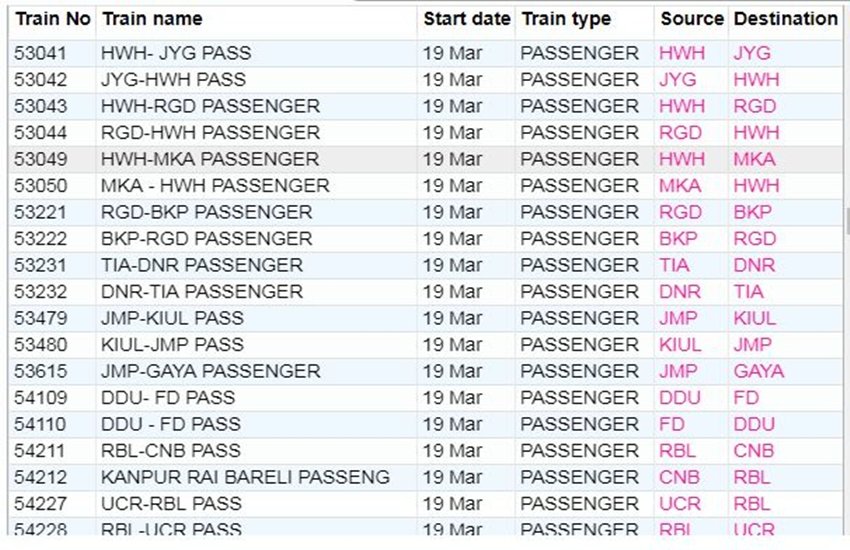Select the "KANPUR RAI BARELI PASSENG" train name
Viewport: 850px width, 550px height.
click(x=245, y=477)
